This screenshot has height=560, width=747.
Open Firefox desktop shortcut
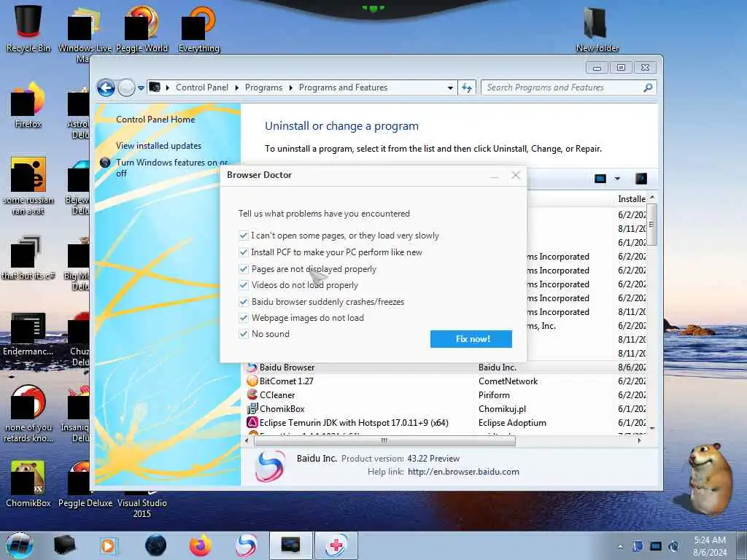point(28,106)
